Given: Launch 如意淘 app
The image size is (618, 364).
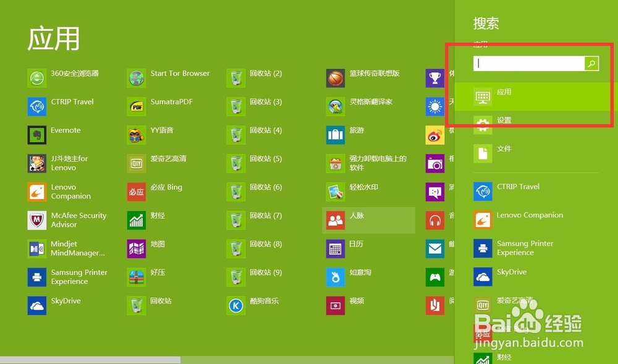Looking at the screenshot, I should pos(349,277).
